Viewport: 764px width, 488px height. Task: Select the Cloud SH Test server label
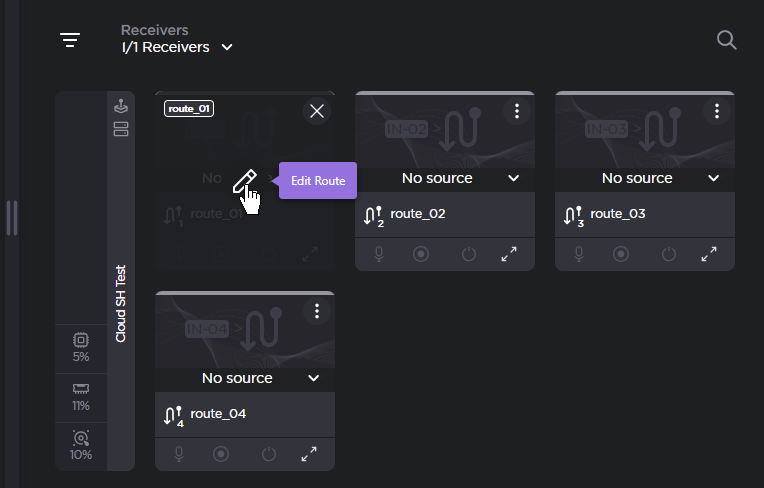tap(121, 303)
